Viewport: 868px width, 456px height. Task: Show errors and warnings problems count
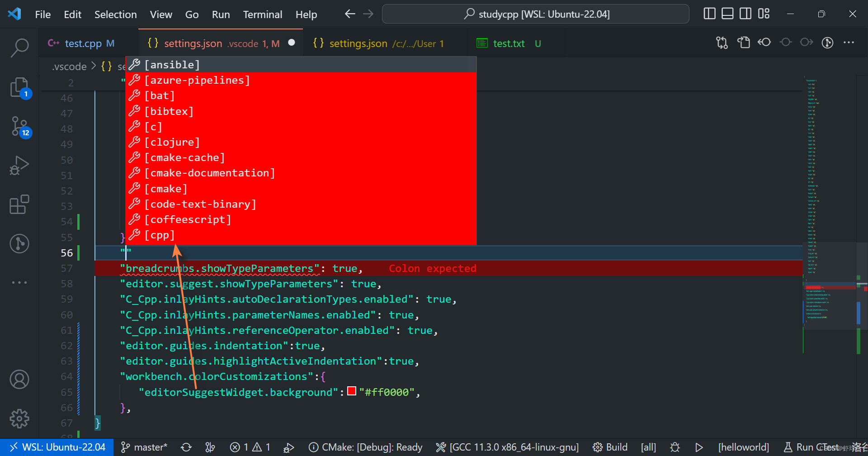[x=250, y=447]
